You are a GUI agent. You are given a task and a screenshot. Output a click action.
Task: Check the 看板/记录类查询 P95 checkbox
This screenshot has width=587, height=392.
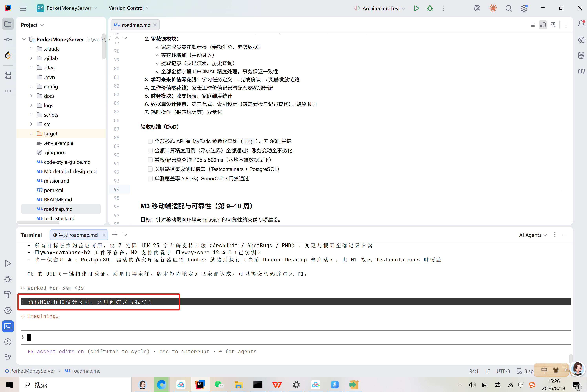click(x=150, y=160)
